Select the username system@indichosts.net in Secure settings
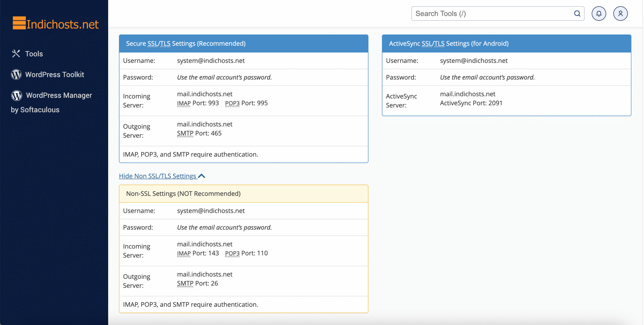The height and width of the screenshot is (325, 644). tap(211, 60)
